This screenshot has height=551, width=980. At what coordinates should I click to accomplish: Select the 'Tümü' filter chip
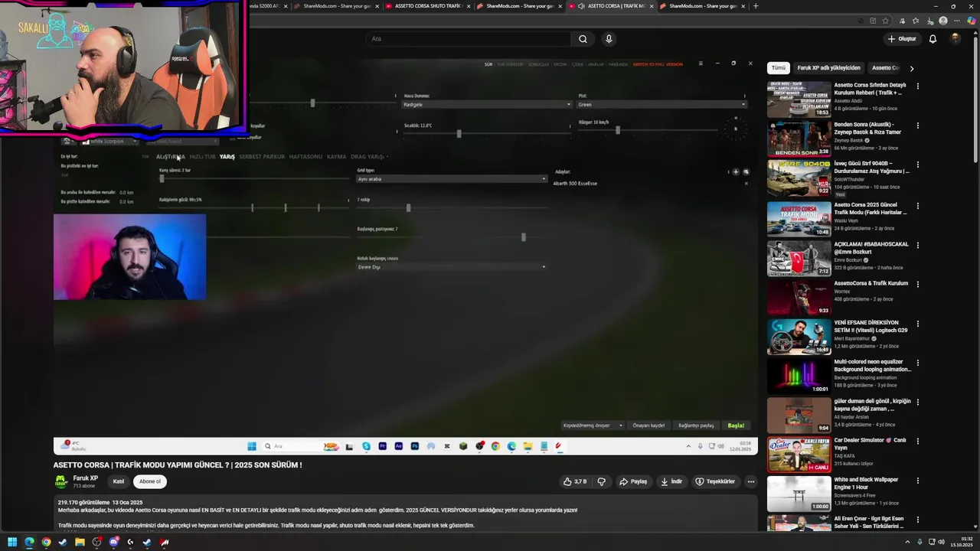[x=778, y=68]
